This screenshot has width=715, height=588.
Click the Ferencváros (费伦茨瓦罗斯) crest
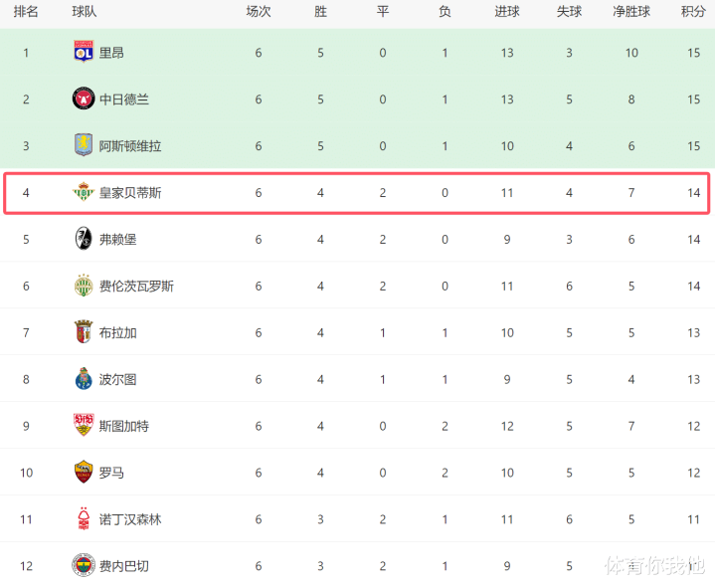pos(84,286)
